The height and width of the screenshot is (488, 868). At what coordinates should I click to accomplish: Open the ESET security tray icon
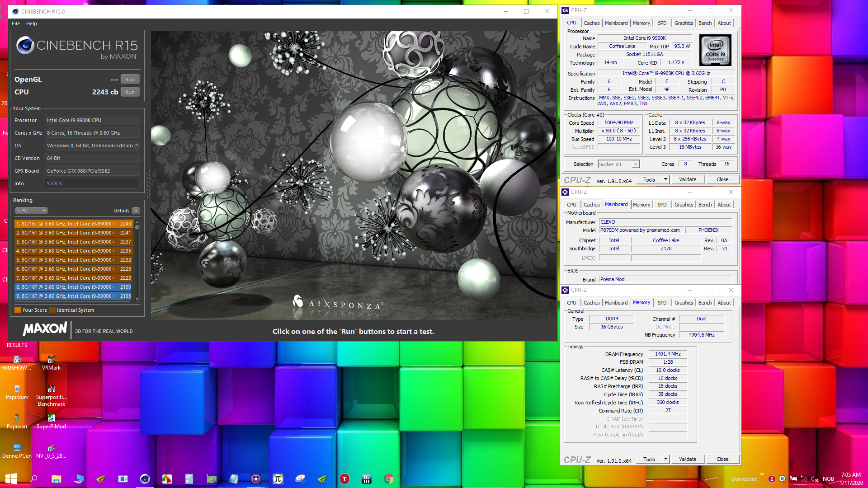(782, 479)
